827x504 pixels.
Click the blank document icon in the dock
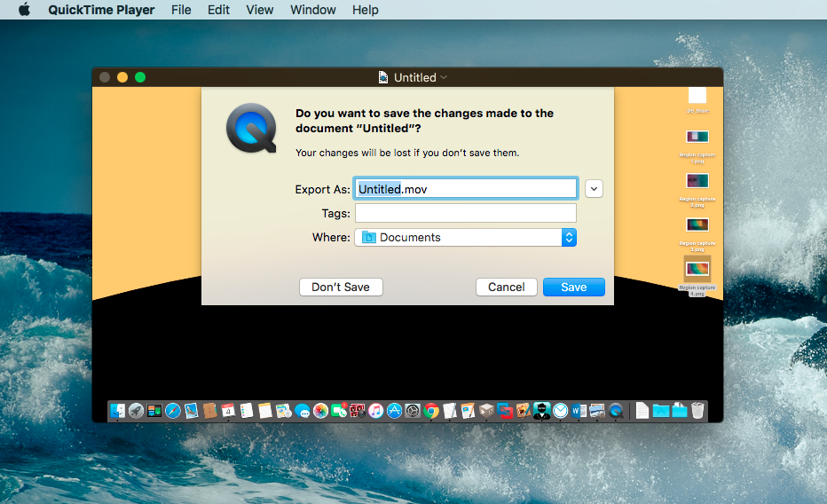pos(642,411)
